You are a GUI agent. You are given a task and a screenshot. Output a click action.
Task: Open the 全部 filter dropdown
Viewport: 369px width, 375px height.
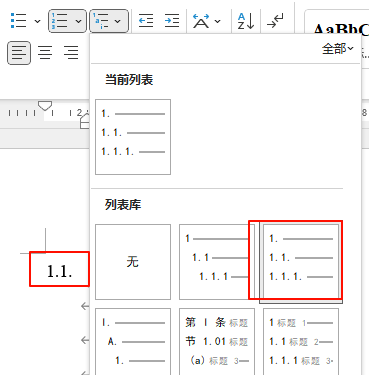click(337, 49)
